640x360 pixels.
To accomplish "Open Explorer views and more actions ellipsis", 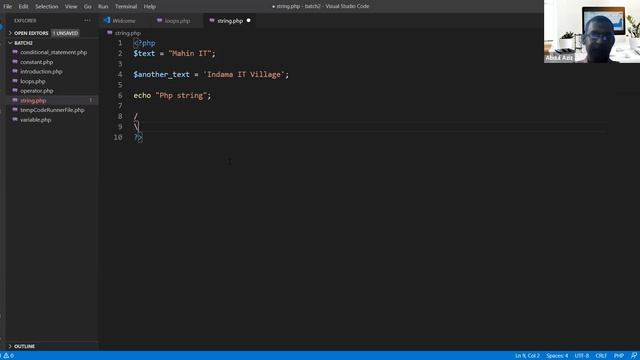I will [x=87, y=20].
